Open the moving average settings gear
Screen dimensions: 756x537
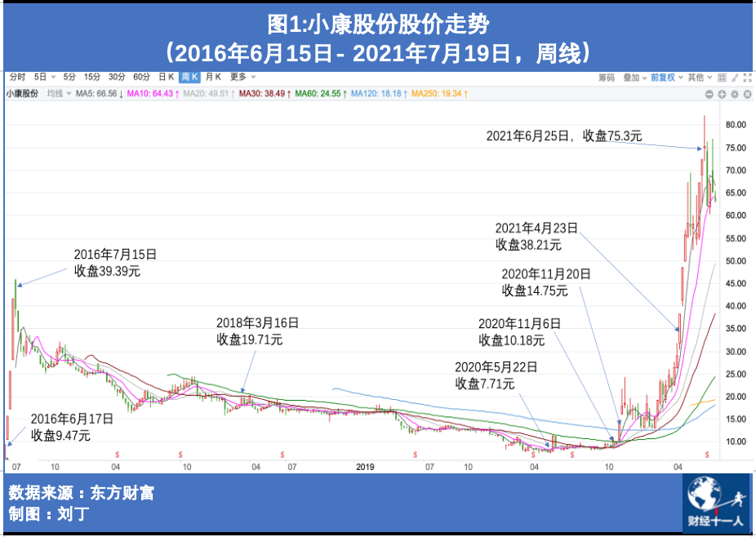coord(735,94)
